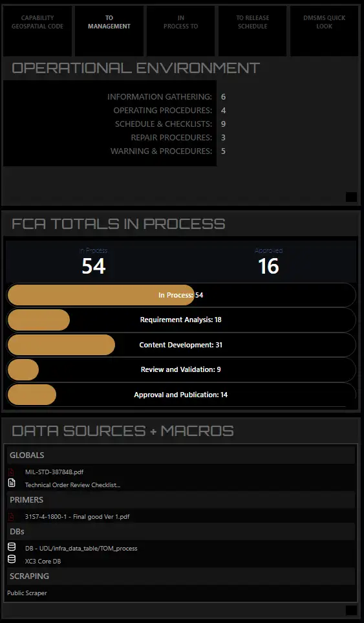Toggle the DBs section header
364x623 pixels.
(x=181, y=532)
